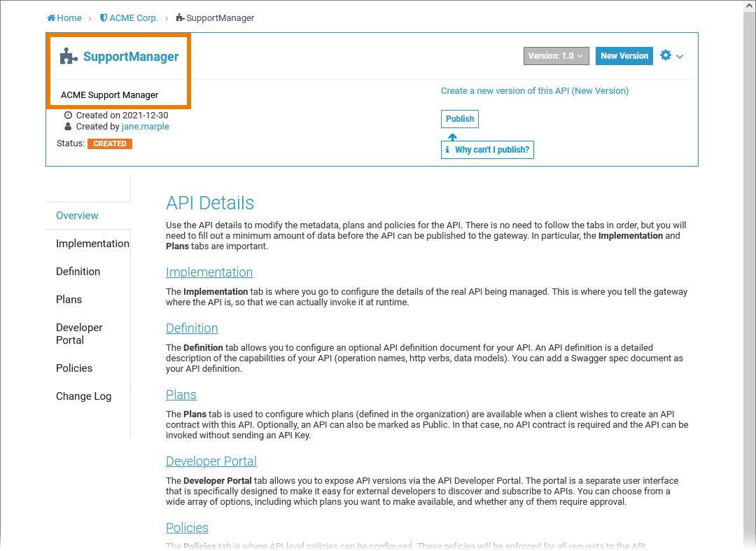Screen dimensions: 756x551
Task: Follow the Implementation heading link
Action: [x=209, y=272]
